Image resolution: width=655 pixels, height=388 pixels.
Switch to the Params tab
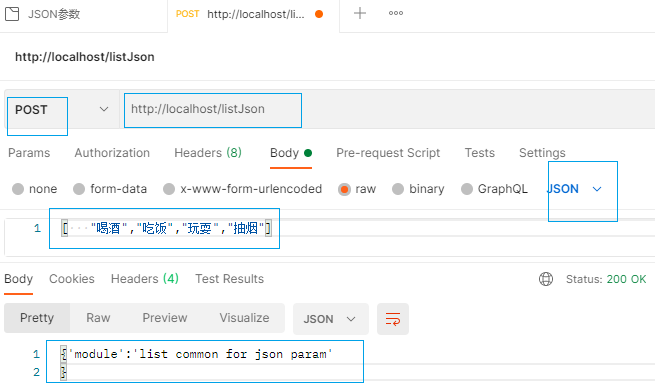click(x=29, y=153)
